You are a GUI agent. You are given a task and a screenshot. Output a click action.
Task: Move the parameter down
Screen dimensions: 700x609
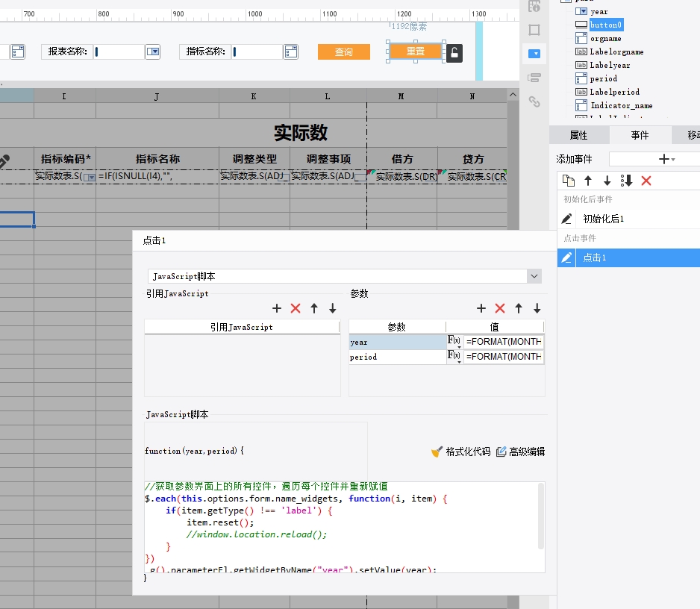coord(537,308)
